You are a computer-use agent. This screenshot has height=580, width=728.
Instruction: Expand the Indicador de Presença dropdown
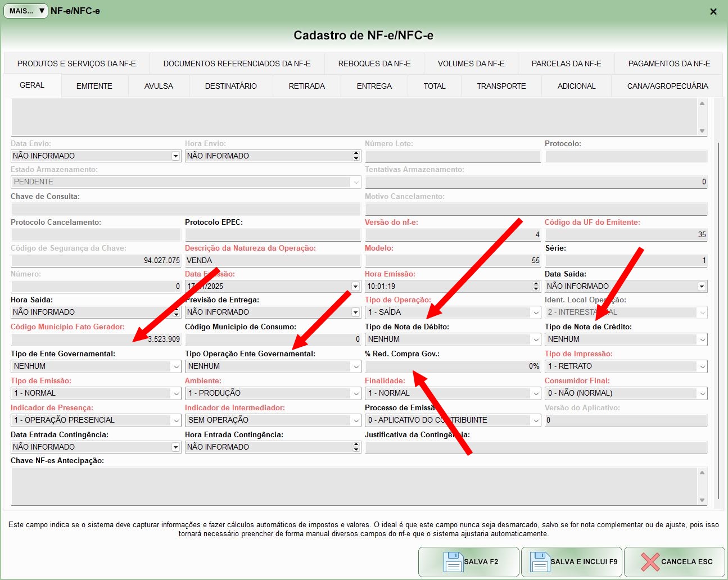pyautogui.click(x=176, y=420)
